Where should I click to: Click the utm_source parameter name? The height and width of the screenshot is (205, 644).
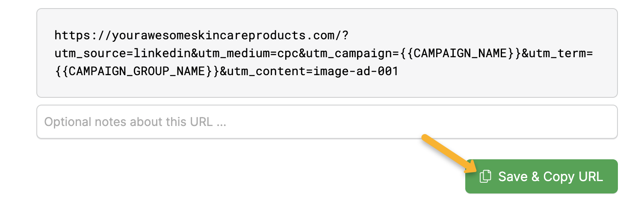coord(92,53)
